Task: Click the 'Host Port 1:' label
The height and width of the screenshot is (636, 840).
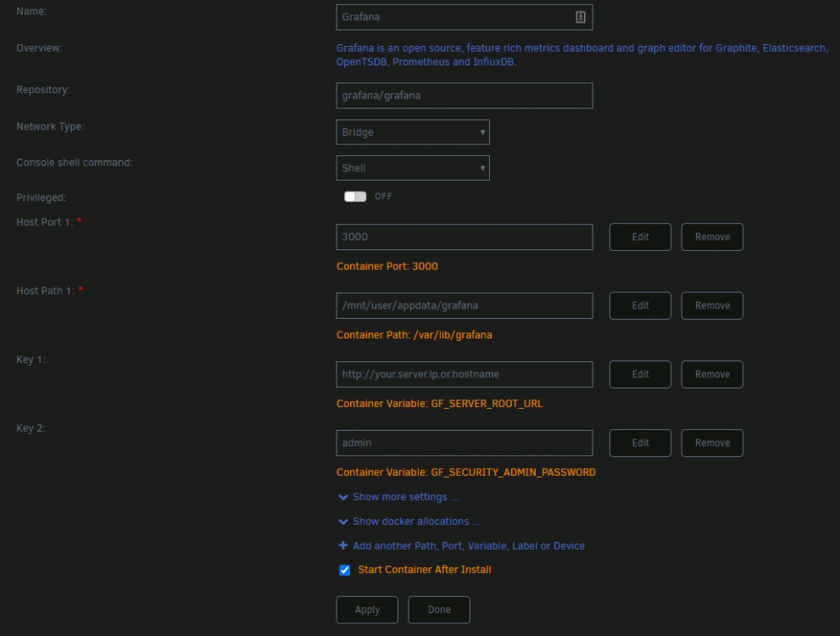Action: pyautogui.click(x=44, y=222)
